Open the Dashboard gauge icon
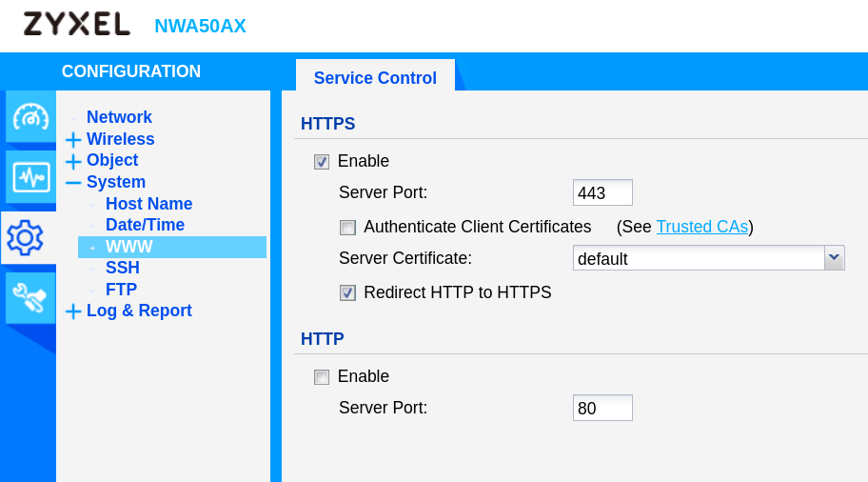868x482 pixels. coord(31,117)
